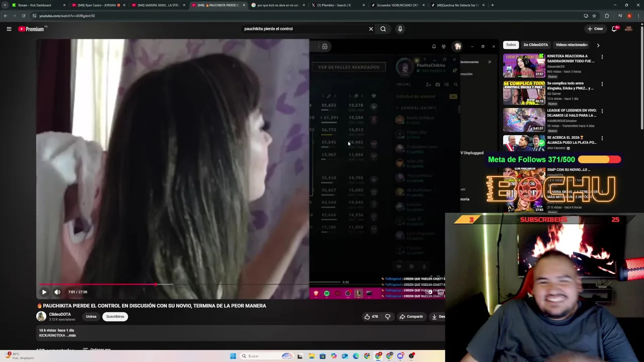Reload the current page
Viewport: 644px width, 362px height.
[x=24, y=16]
